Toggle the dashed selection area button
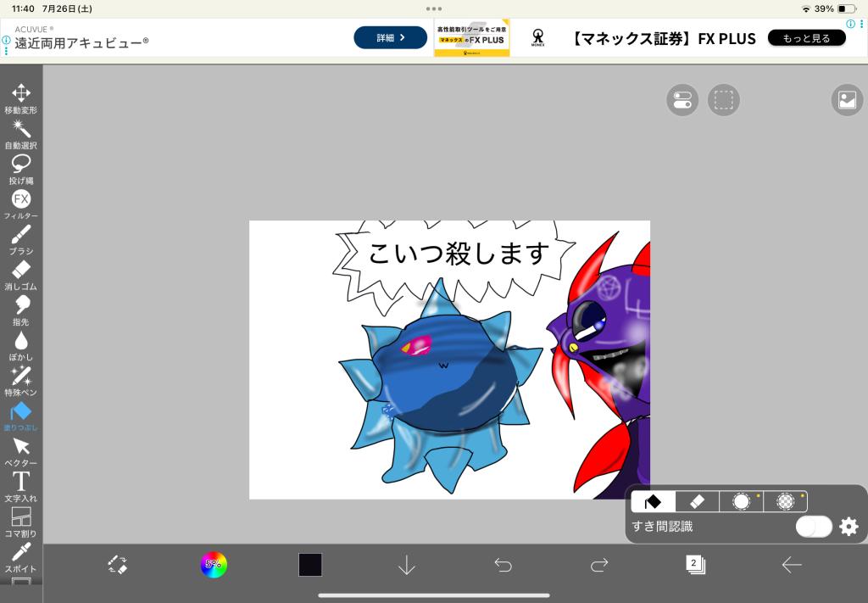This screenshot has width=868, height=603. tap(723, 100)
